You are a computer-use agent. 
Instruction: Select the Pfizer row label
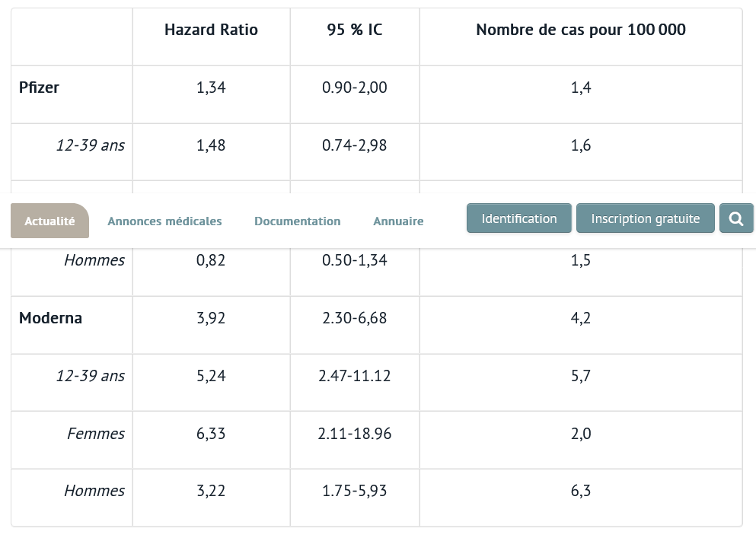click(39, 88)
